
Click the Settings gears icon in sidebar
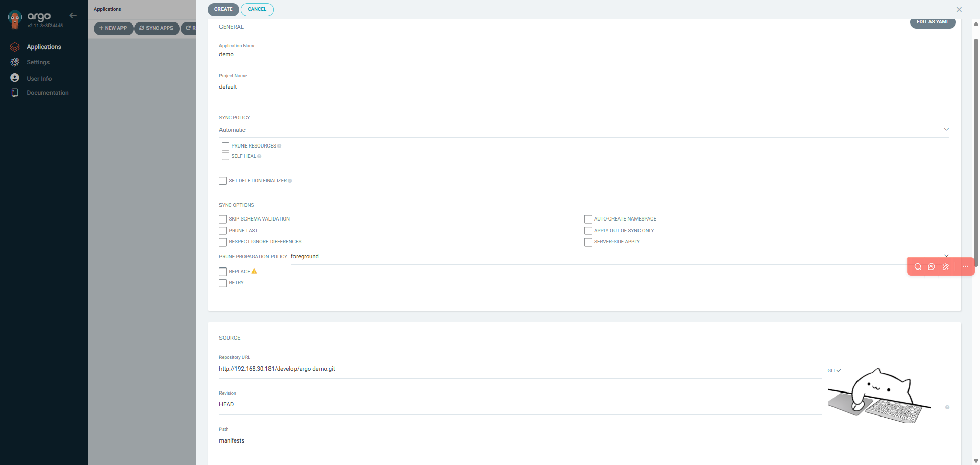coord(15,62)
